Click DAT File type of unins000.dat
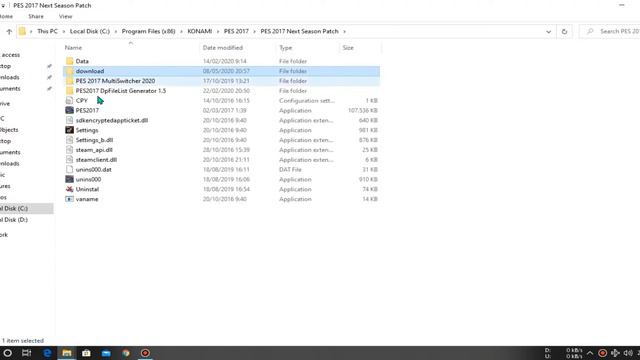Viewport: 640px width, 360px height. (x=290, y=169)
